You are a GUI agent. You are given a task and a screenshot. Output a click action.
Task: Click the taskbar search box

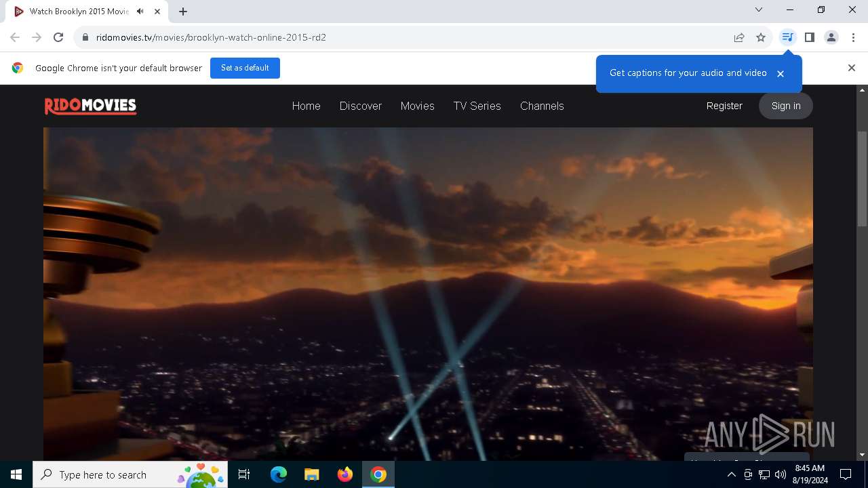tap(130, 474)
